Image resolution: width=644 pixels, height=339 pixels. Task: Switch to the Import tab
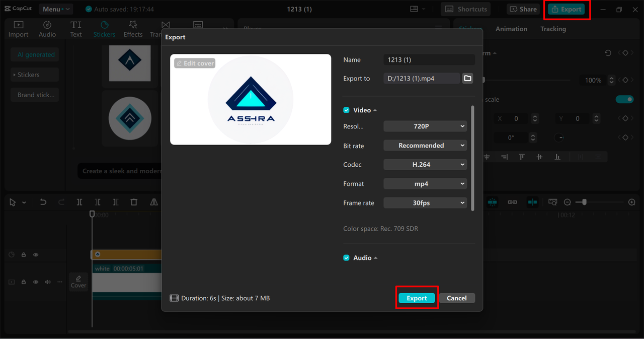coord(18,29)
